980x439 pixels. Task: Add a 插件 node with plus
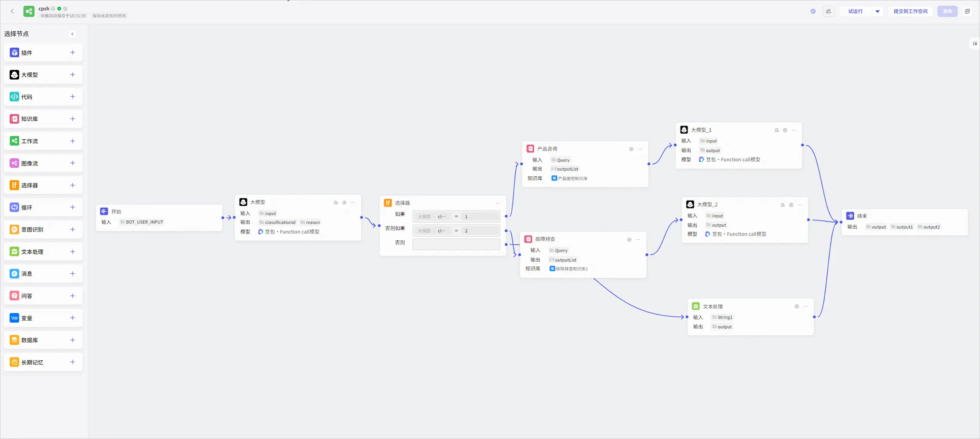[73, 52]
